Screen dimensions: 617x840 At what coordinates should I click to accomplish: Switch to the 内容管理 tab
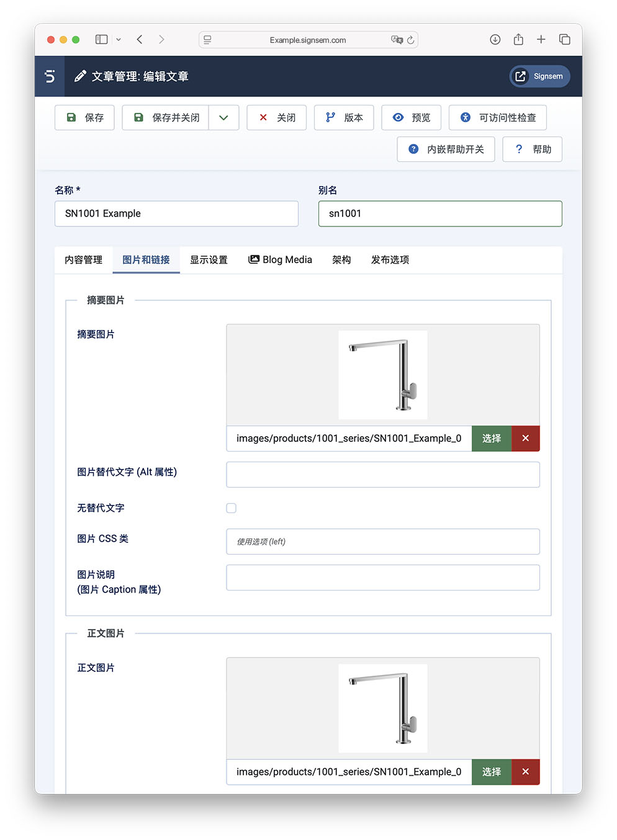(x=83, y=260)
